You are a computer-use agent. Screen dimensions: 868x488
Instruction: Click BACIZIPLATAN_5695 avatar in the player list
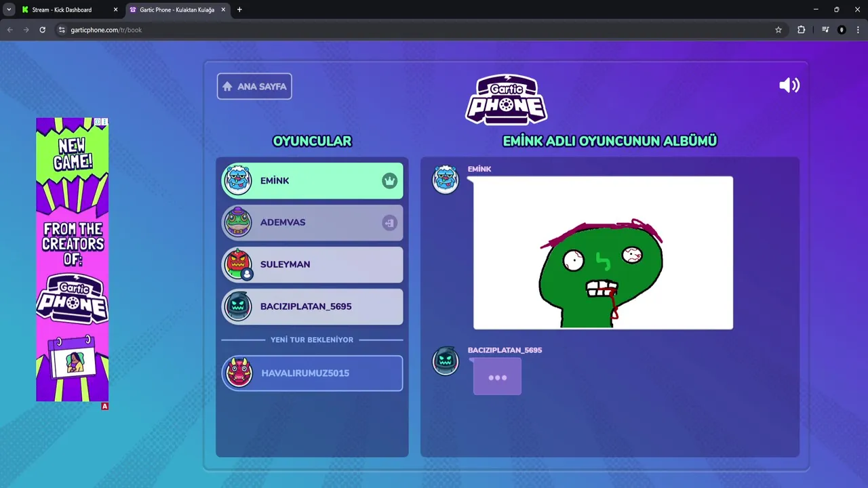(x=238, y=306)
